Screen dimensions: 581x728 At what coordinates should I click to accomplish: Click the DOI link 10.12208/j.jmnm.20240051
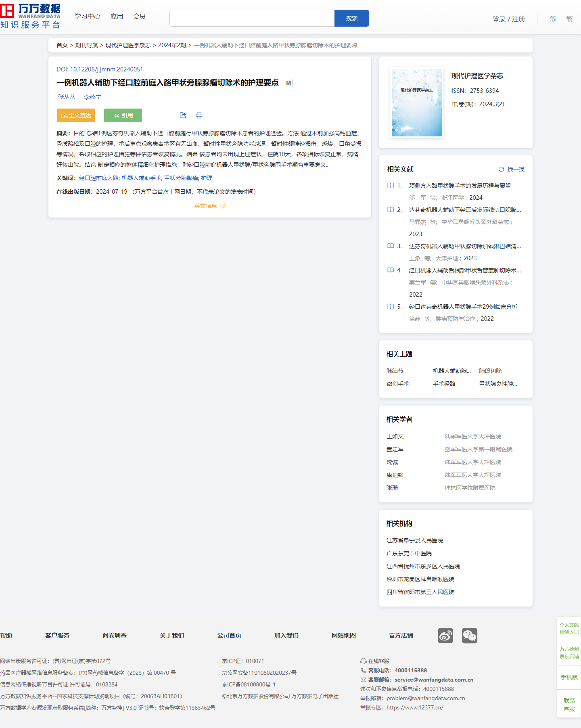[x=107, y=69]
